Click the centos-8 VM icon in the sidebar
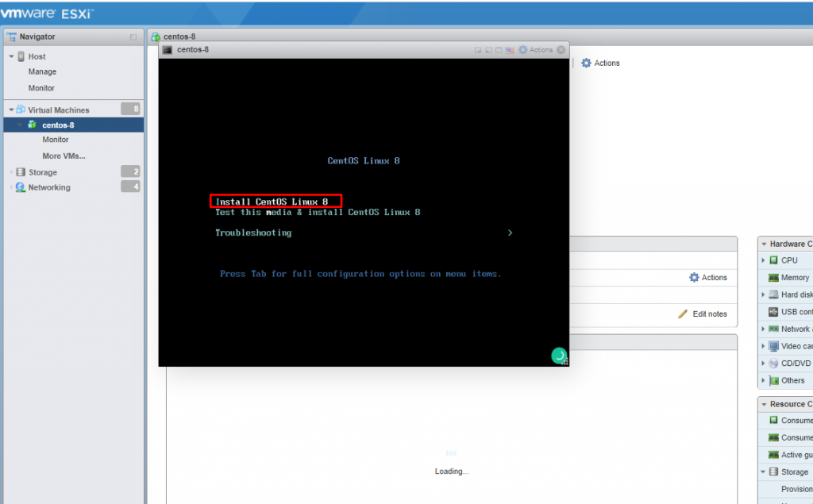Viewport: 813px width, 504px height. (x=32, y=125)
